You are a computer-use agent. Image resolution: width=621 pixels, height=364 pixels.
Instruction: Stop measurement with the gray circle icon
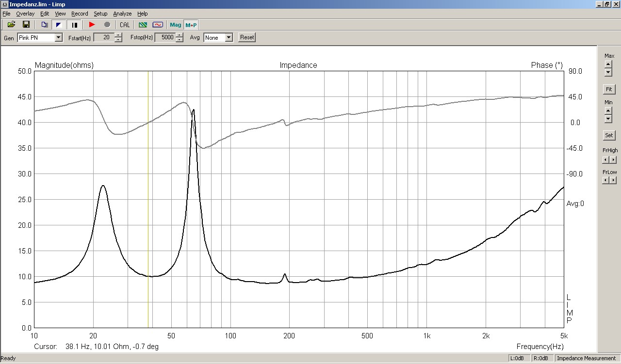click(107, 25)
